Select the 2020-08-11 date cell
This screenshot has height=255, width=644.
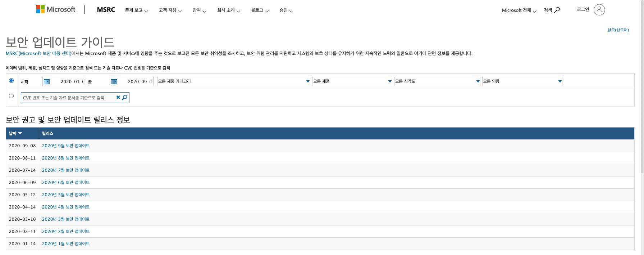tap(22, 158)
